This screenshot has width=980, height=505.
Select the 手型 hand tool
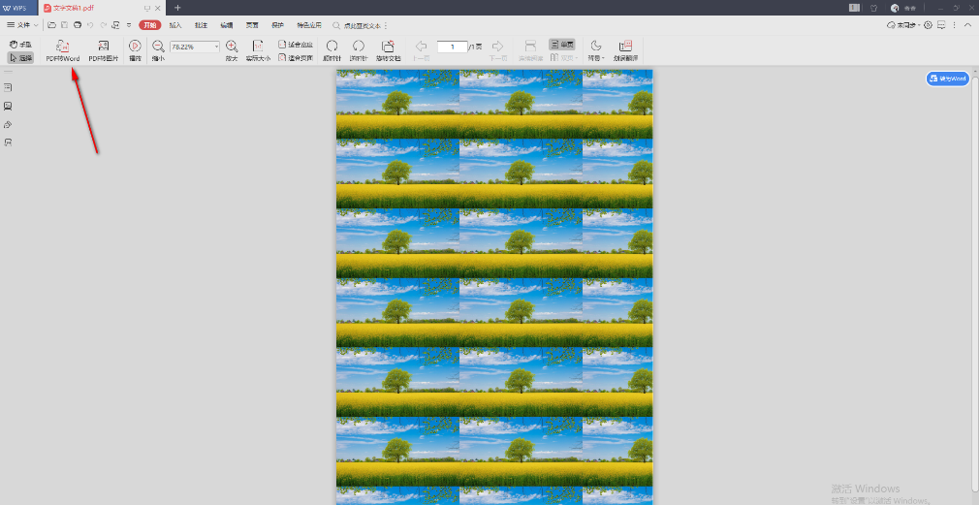[20, 45]
